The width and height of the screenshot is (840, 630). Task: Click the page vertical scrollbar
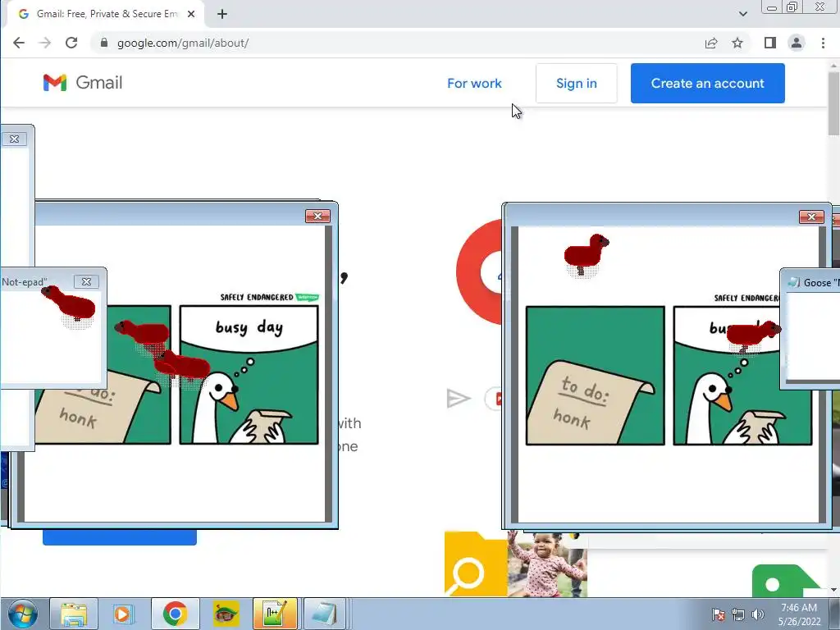tap(833, 103)
